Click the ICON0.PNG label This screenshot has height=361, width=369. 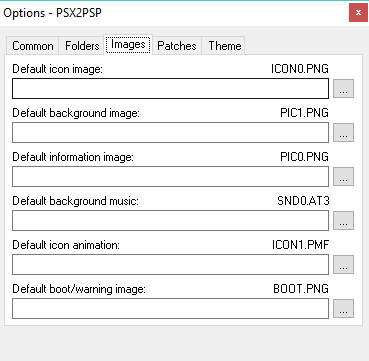click(x=300, y=69)
